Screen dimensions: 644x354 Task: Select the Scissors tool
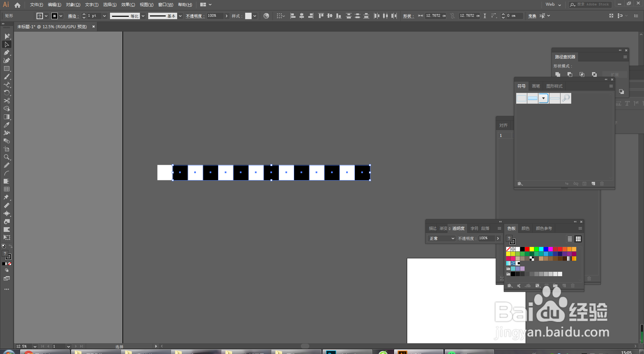point(7,101)
